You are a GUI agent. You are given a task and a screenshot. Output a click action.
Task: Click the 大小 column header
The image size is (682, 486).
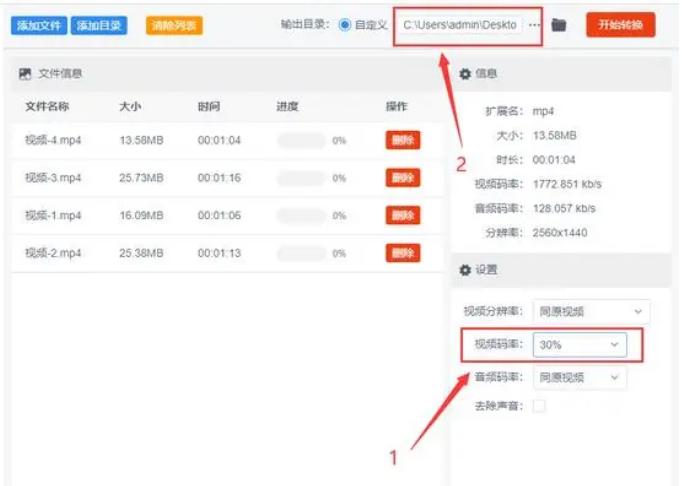click(x=130, y=107)
